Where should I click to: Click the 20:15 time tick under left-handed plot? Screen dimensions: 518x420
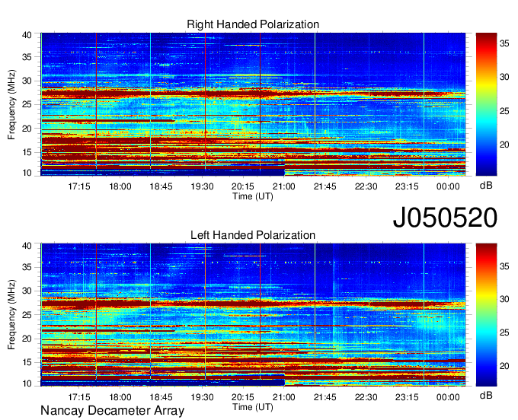point(243,397)
